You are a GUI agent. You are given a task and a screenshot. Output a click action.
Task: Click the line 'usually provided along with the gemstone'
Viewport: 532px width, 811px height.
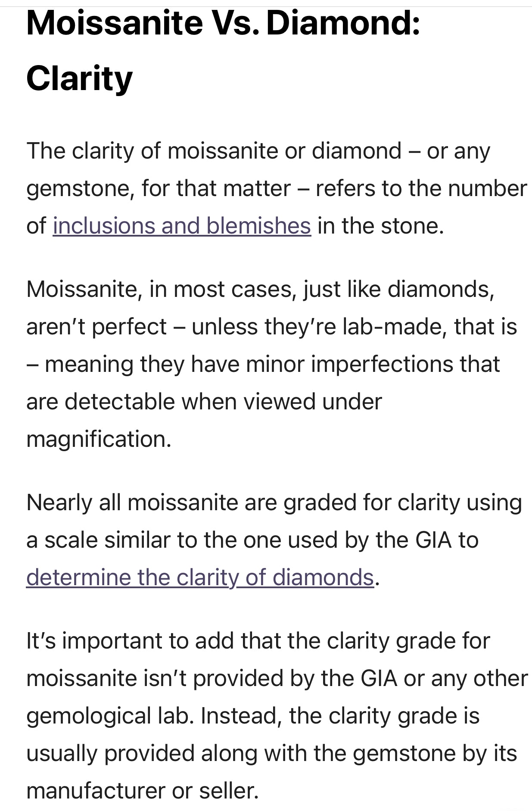click(x=271, y=754)
